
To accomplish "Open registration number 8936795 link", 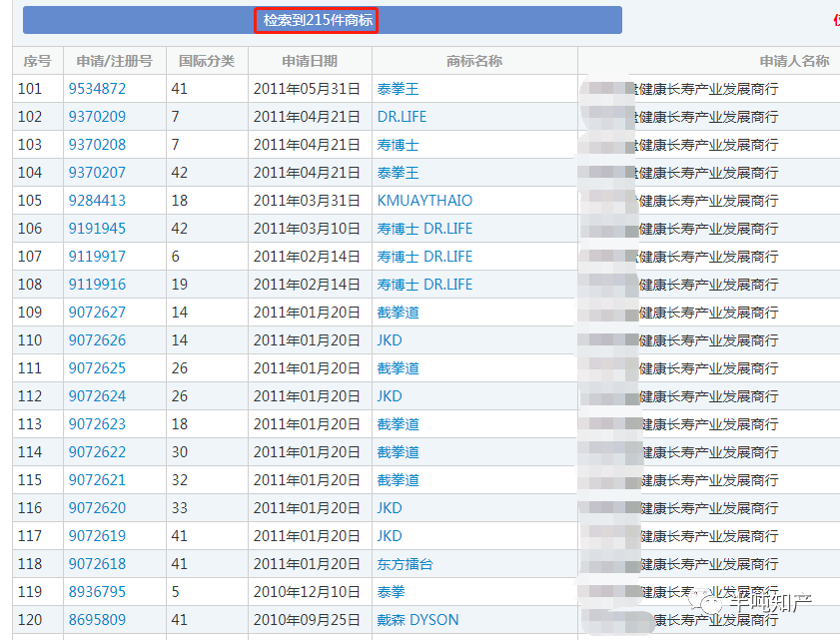I will (97, 591).
